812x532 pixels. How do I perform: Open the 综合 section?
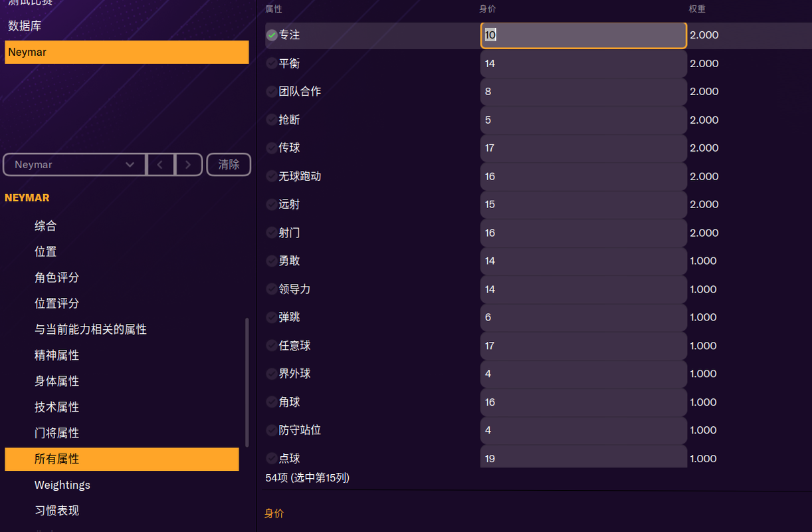coord(46,226)
